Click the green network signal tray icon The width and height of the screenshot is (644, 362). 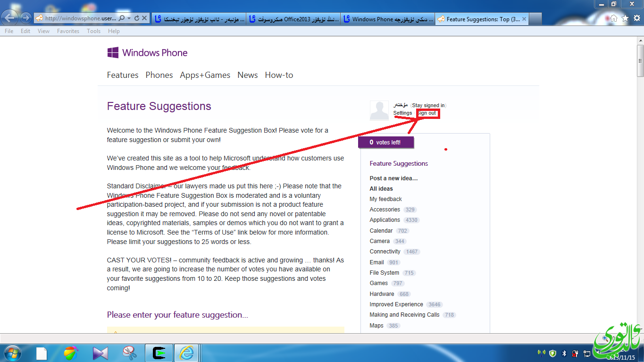click(541, 353)
